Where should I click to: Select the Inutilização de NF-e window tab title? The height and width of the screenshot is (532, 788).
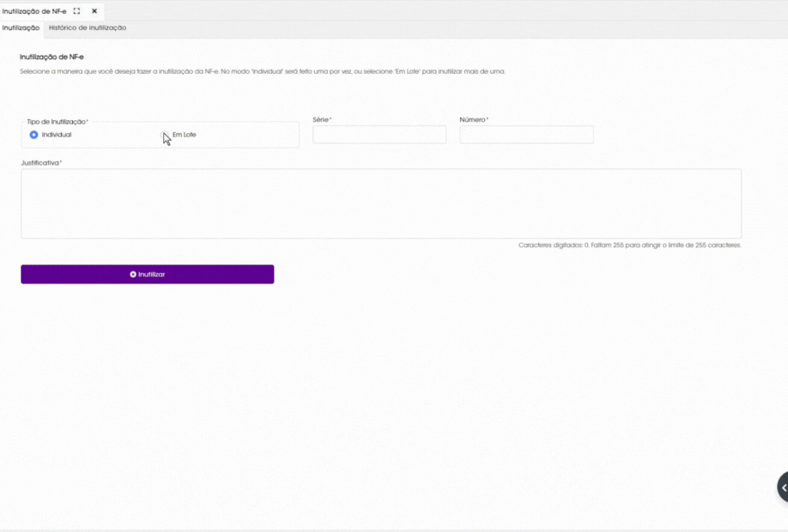(34, 11)
